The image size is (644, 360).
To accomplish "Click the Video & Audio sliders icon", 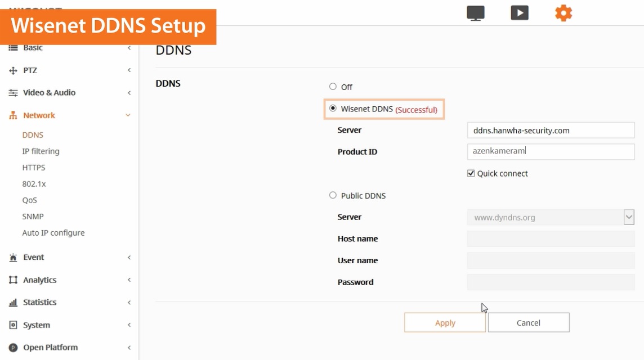I will (x=13, y=93).
